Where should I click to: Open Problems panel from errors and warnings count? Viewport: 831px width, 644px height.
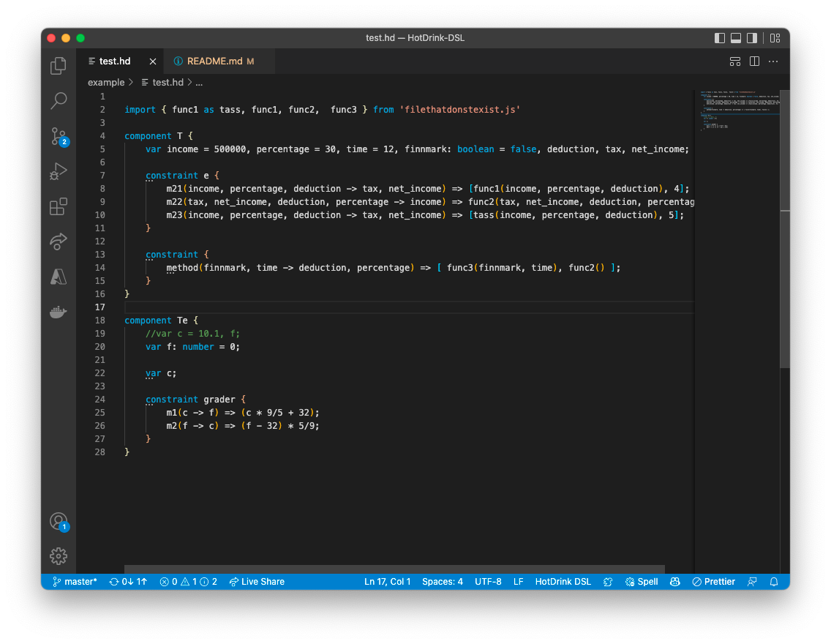(188, 582)
